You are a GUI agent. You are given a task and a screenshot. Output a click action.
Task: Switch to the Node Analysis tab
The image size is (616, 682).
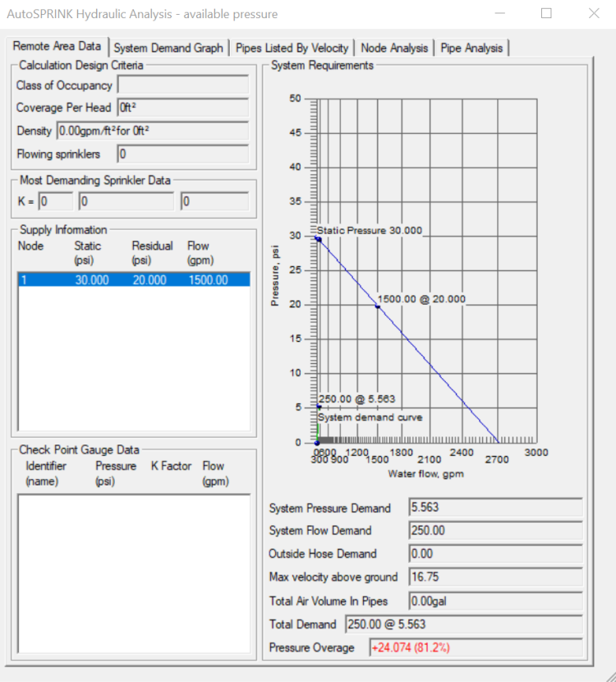click(x=394, y=48)
